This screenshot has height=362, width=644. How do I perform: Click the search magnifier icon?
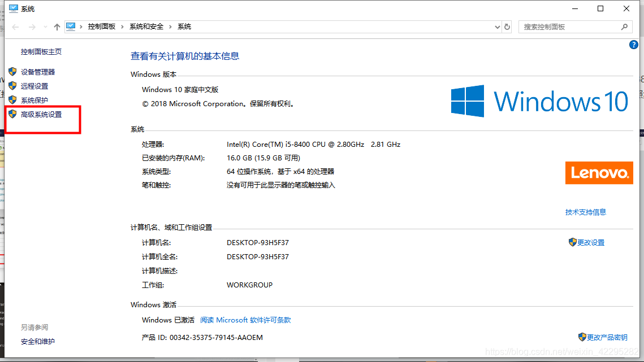click(624, 27)
